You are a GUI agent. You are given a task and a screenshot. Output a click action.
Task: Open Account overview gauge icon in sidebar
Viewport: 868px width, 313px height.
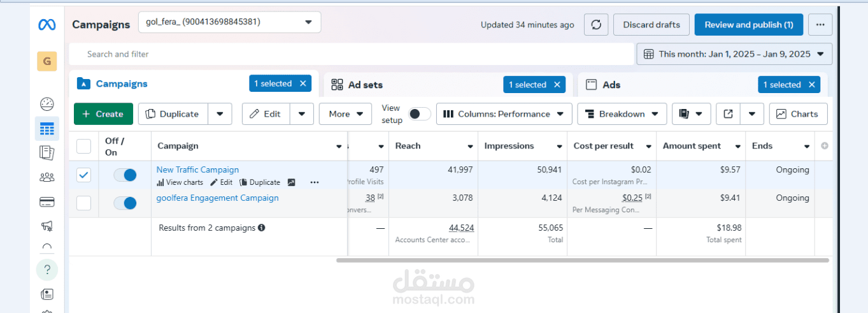tap(46, 104)
